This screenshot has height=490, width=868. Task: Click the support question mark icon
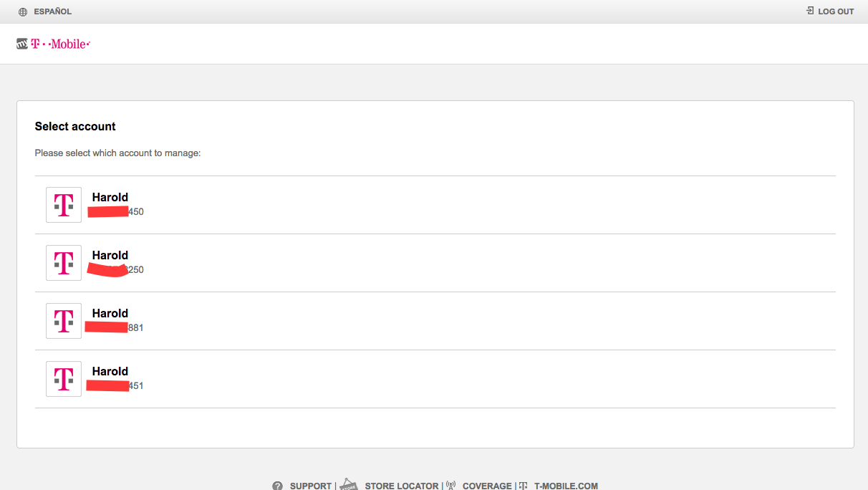click(x=278, y=486)
